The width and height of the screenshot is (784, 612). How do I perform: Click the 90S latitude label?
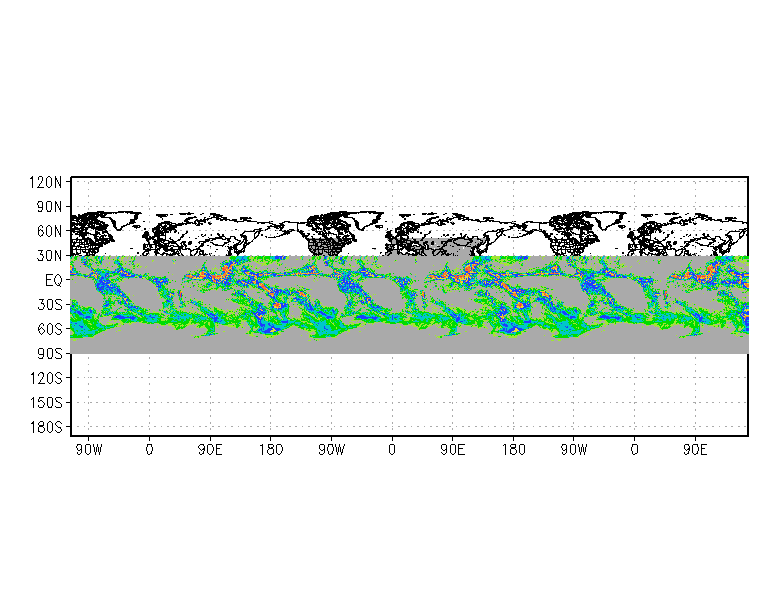50,354
